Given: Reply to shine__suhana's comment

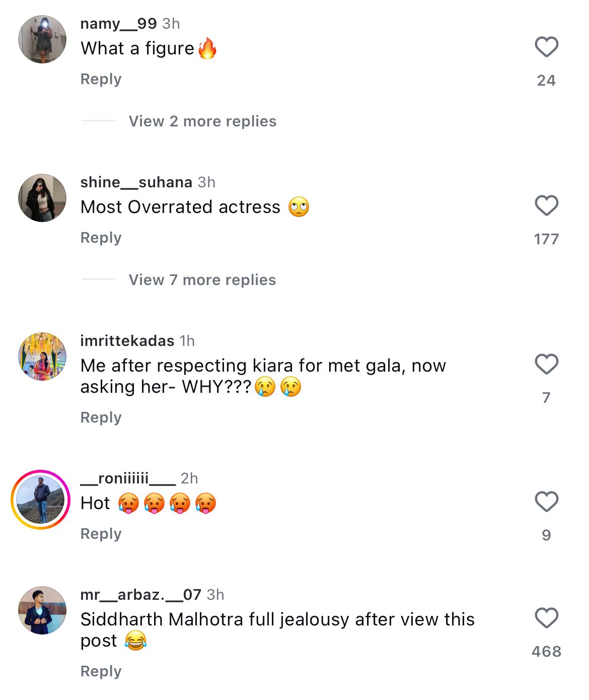Looking at the screenshot, I should coord(101,238).
